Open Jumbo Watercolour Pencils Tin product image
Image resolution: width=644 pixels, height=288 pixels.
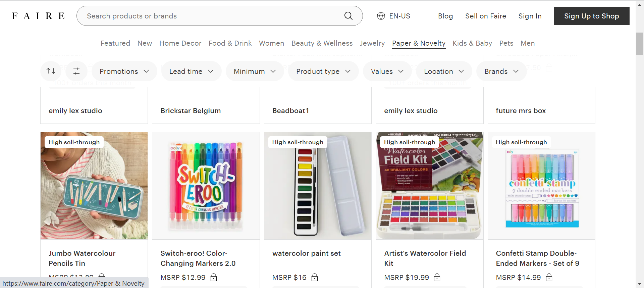coord(94,186)
